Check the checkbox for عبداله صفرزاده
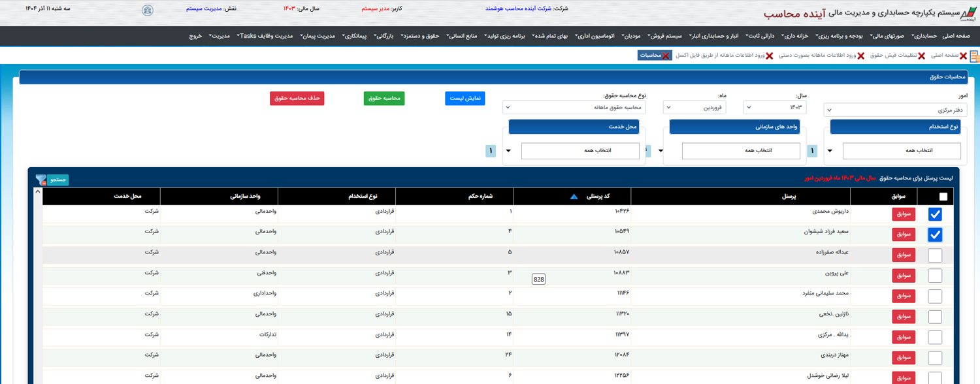 (935, 255)
